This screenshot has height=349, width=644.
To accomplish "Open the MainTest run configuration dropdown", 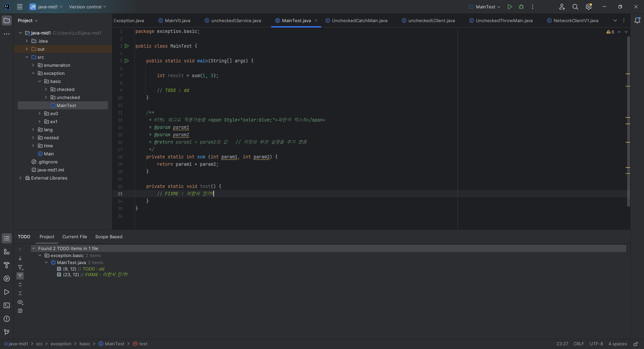I will tap(484, 7).
